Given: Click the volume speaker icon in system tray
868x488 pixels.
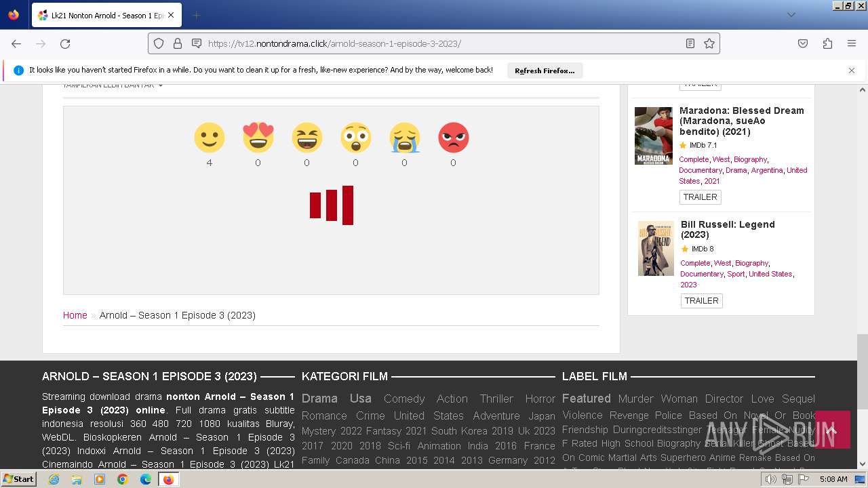Looking at the screenshot, I should pyautogui.click(x=771, y=479).
